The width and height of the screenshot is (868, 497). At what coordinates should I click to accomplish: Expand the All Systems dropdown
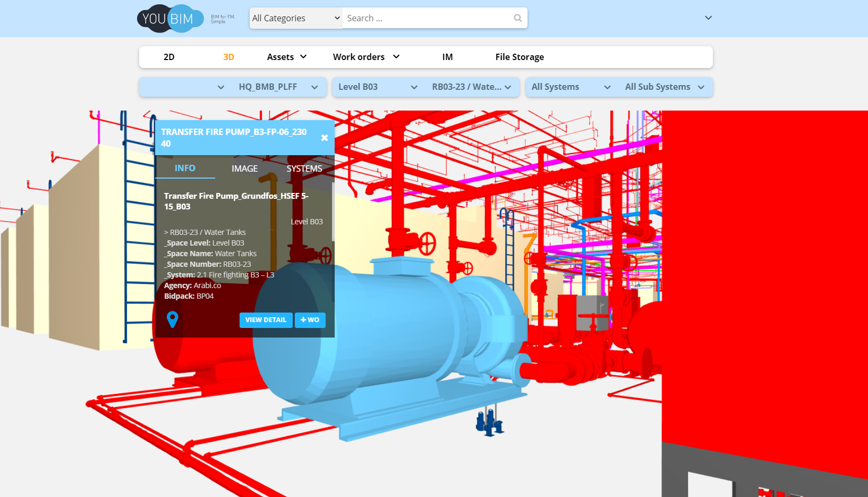571,87
